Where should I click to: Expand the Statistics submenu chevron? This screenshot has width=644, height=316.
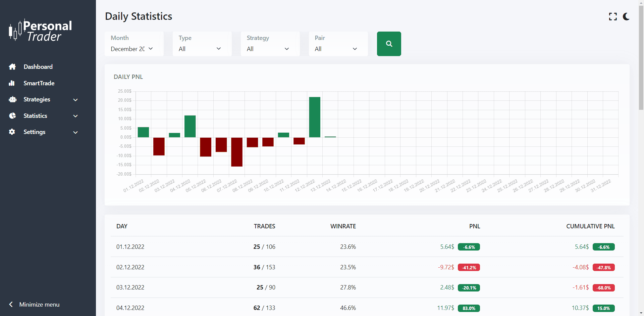tap(75, 116)
